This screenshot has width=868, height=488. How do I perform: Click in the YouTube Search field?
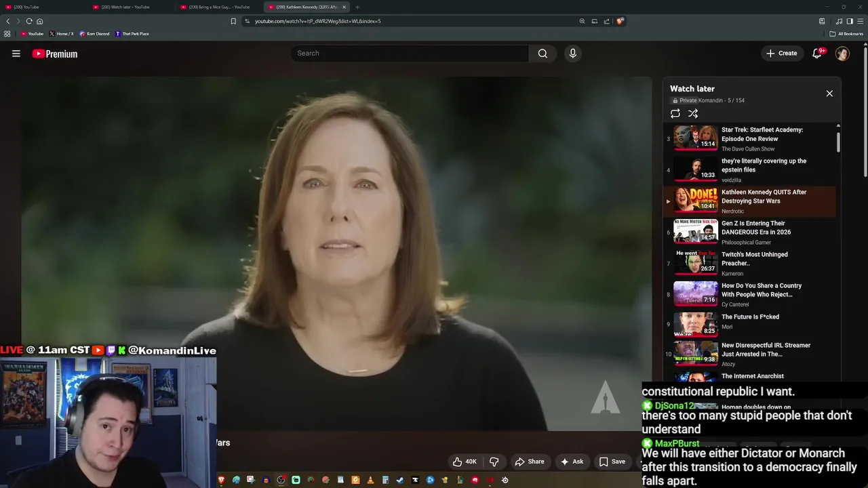coord(410,54)
